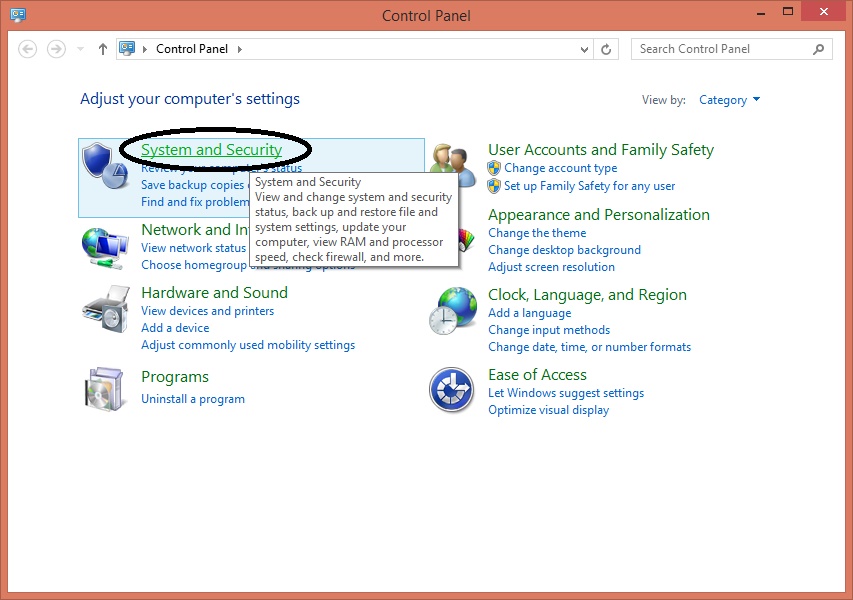Click the Back arrow button

(28, 49)
